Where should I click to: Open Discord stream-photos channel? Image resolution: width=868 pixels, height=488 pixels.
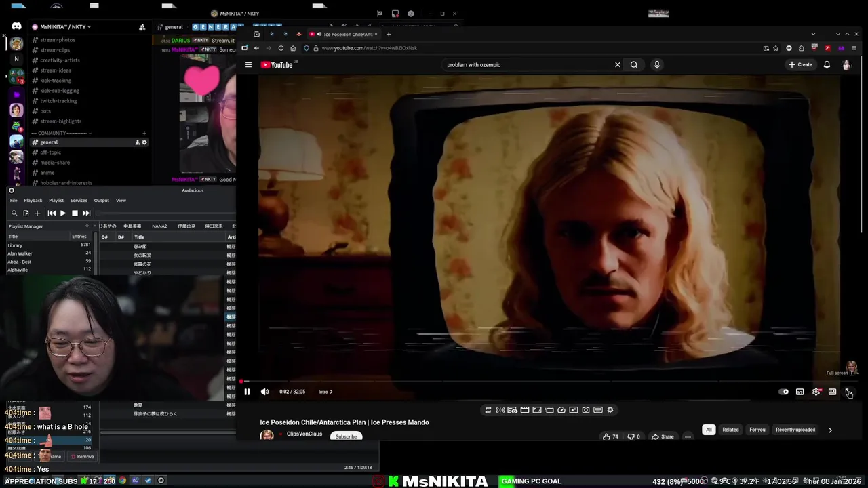(x=58, y=40)
